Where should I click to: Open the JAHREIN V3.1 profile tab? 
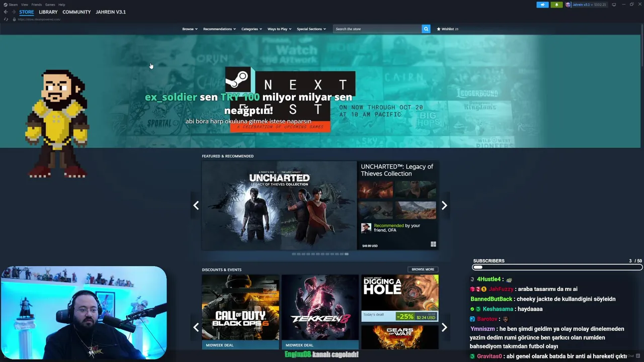point(111,12)
